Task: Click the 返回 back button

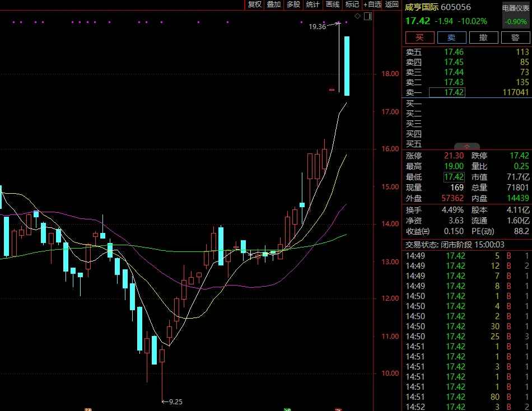Action: click(392, 4)
